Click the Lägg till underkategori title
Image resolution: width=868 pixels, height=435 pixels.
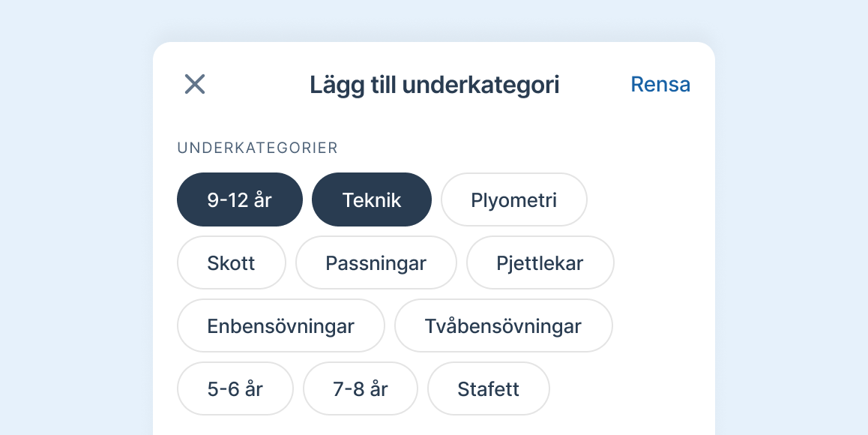point(434,85)
